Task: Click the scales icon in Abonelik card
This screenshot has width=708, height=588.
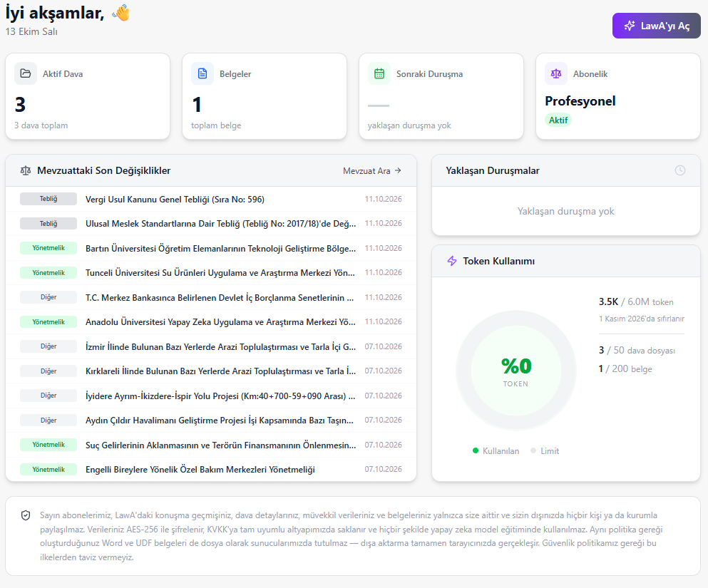Action: [556, 73]
